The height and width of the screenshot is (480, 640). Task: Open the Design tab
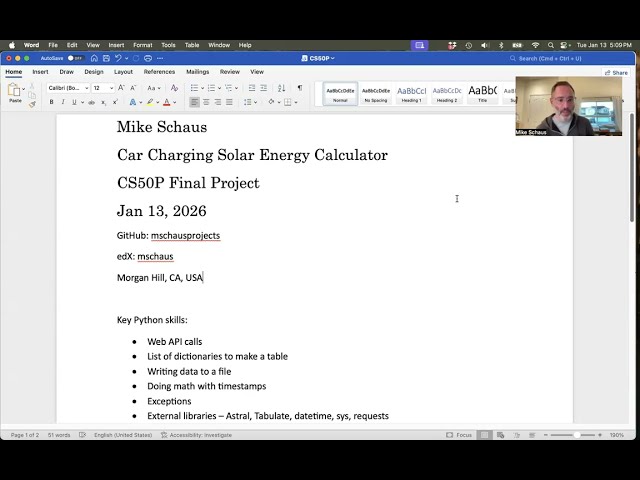pyautogui.click(x=94, y=72)
